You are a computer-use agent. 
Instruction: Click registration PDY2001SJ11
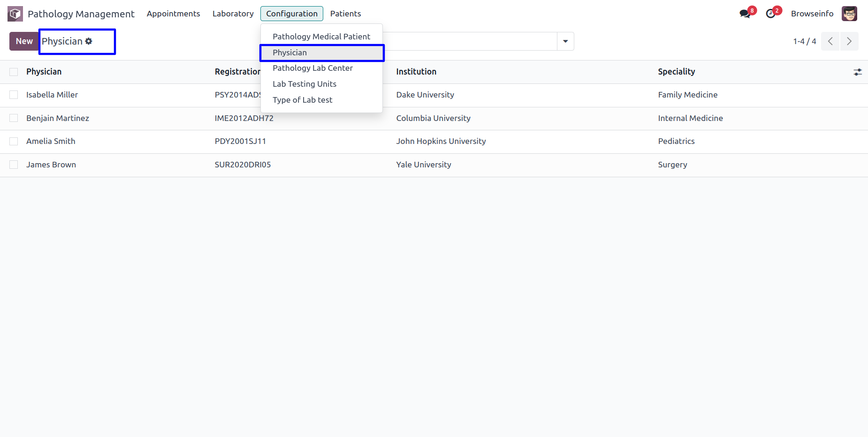click(x=240, y=141)
